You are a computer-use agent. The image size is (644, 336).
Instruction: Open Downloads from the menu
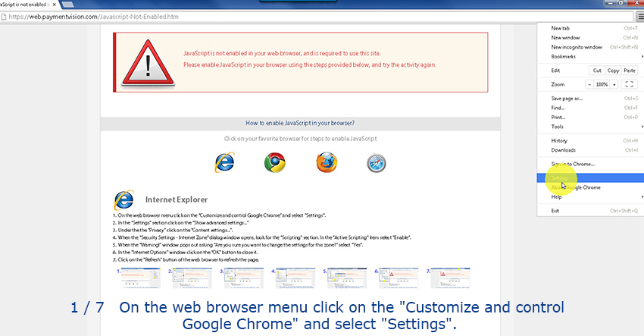tap(591, 150)
